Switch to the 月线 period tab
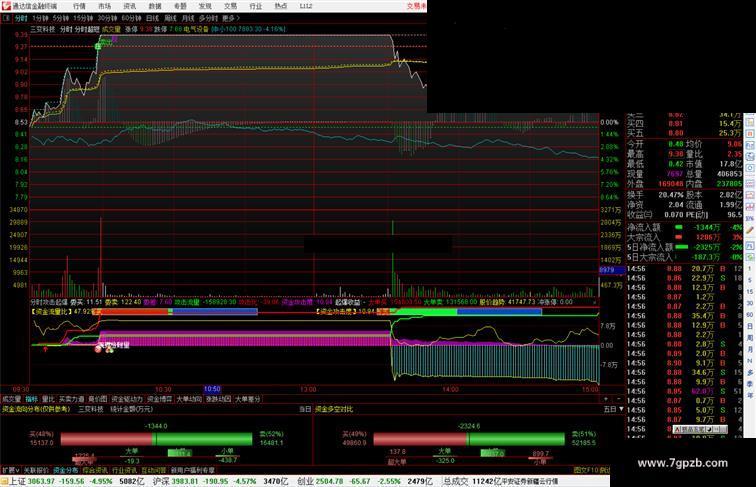756x487 pixels. (x=188, y=18)
